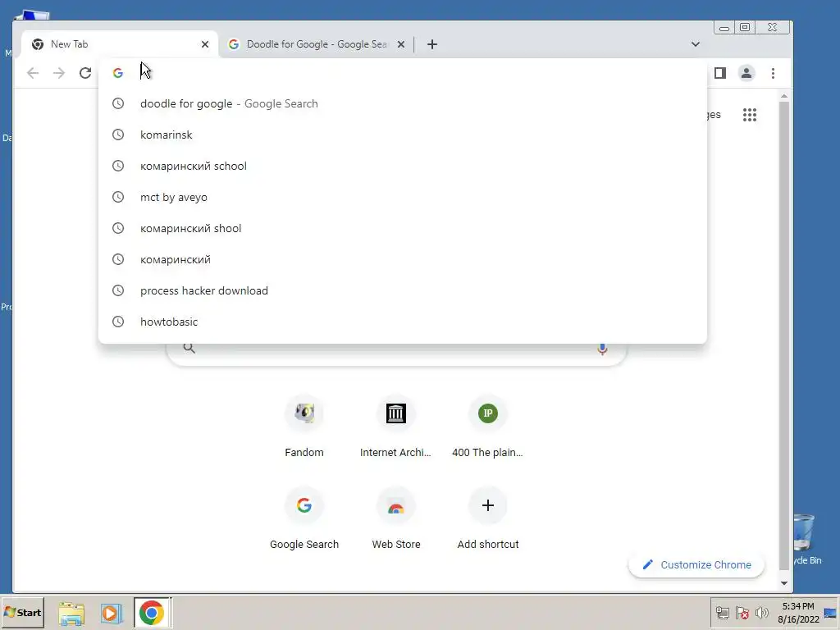This screenshot has height=630, width=840.
Task: Open the Internet Archive shortcut
Action: [x=396, y=427]
